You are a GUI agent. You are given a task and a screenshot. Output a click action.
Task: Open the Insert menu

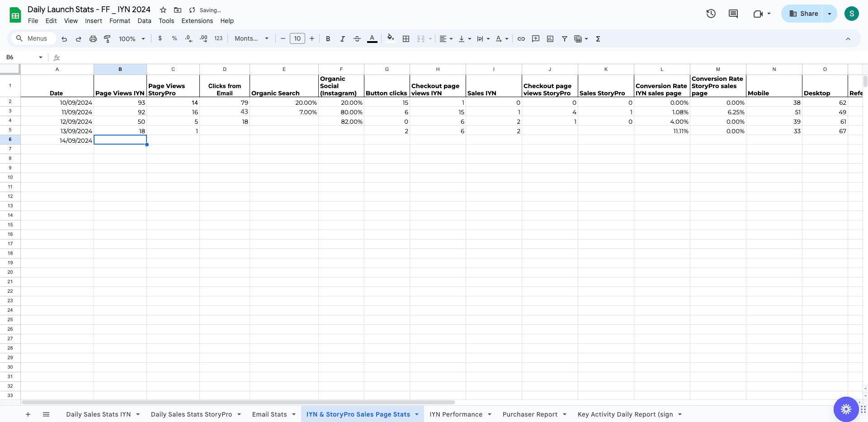point(94,21)
